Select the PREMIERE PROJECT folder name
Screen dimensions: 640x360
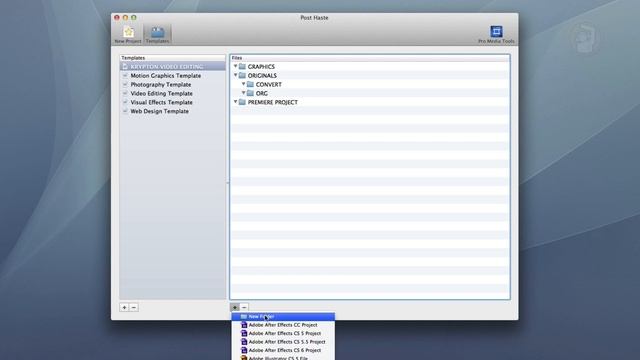coord(273,102)
